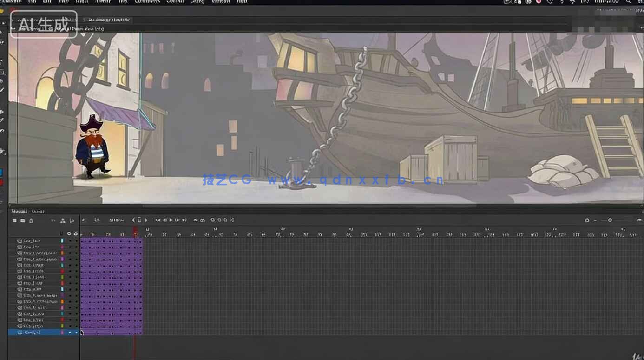Hide the selected bottom layer via its visibility dot
This screenshot has height=360, width=644.
tap(70, 333)
